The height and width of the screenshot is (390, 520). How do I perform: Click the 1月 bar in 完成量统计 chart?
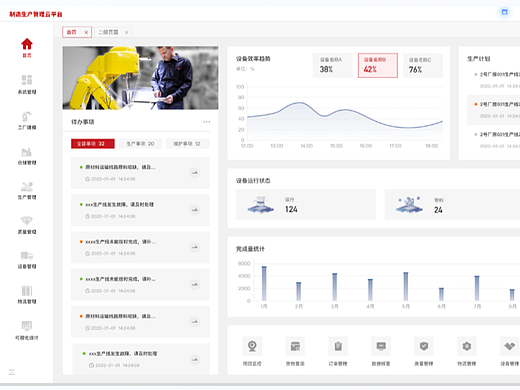264,283
